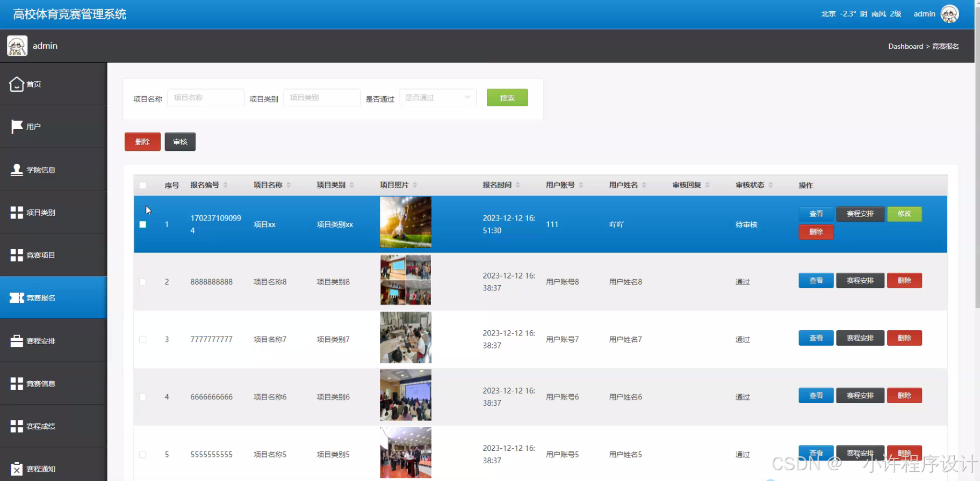The width and height of the screenshot is (980, 481).
Task: Sort by 报名编号 column arrows
Action: 226,185
